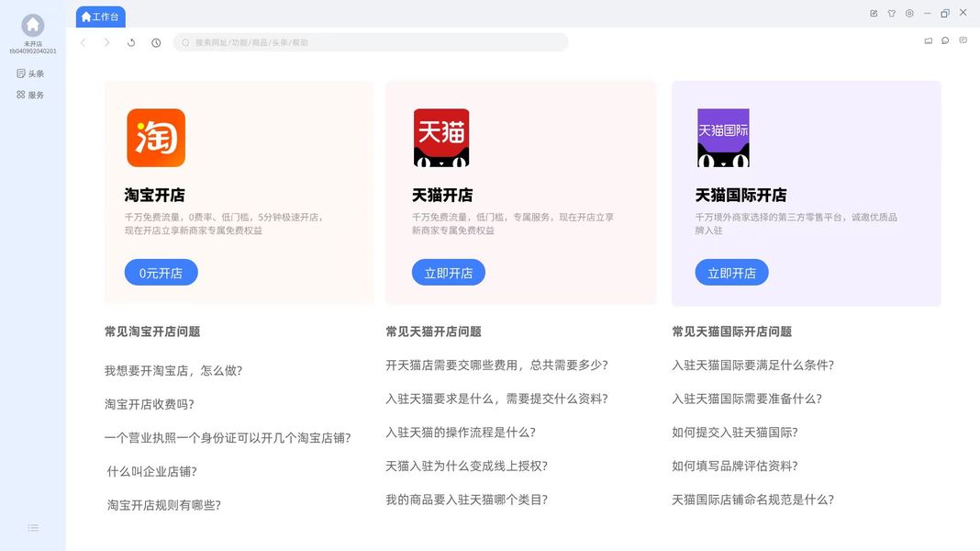Open question 天猫入驻为什么变成线上授权?
Screen dimensions: 980x551
[467, 466]
